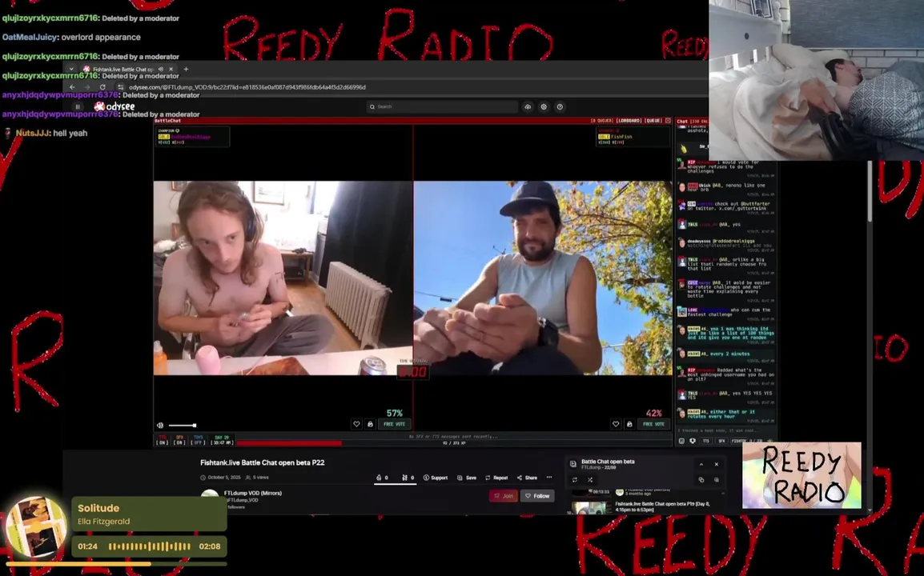Click the Fishtank.live Battle Chat open beta P22 title
The image size is (924, 576).
[263, 463]
